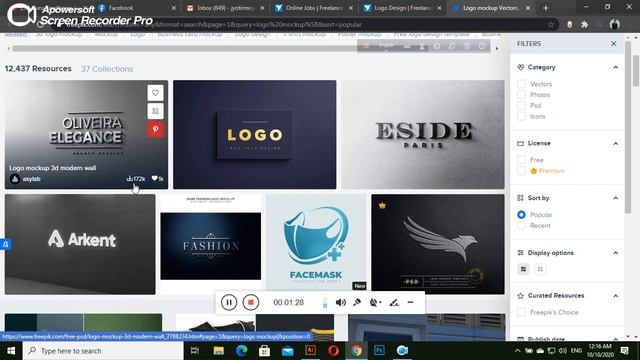
Task: Enable the Free license filter
Action: pos(521,160)
